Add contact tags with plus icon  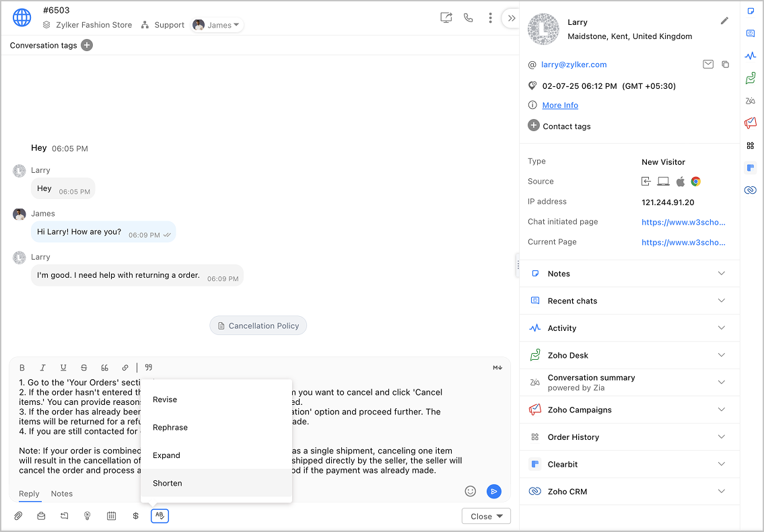pos(534,126)
